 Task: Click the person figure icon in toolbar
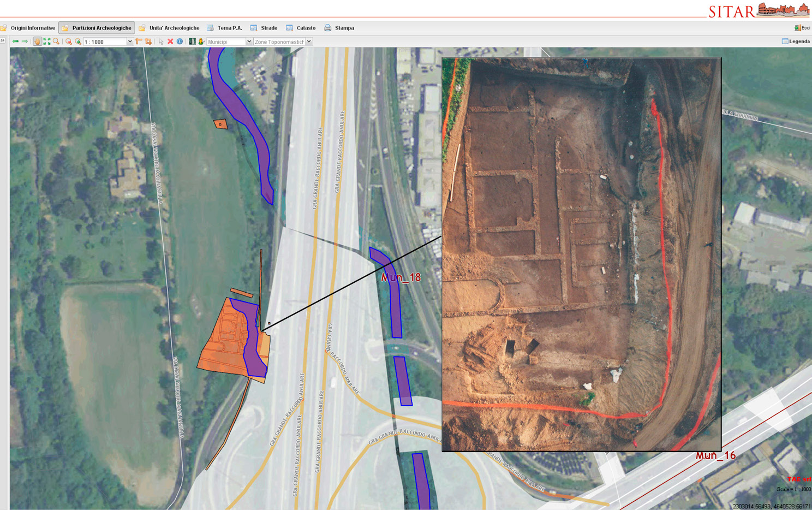point(201,41)
